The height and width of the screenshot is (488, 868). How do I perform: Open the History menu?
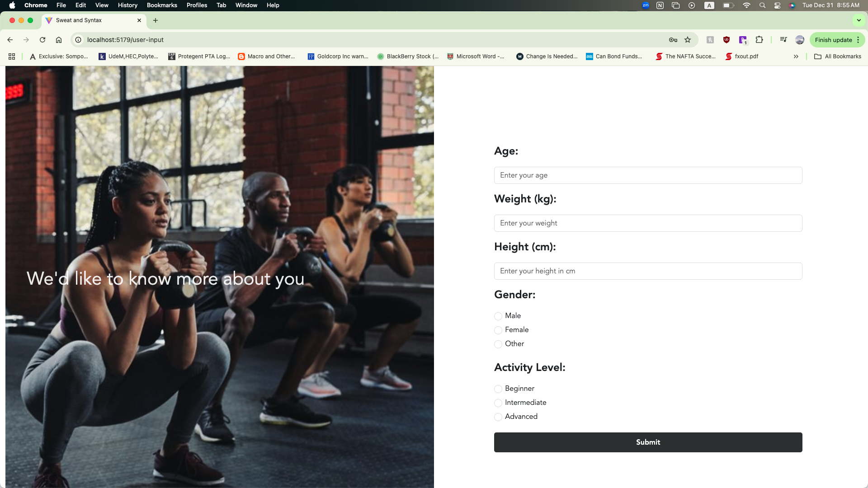pos(127,5)
